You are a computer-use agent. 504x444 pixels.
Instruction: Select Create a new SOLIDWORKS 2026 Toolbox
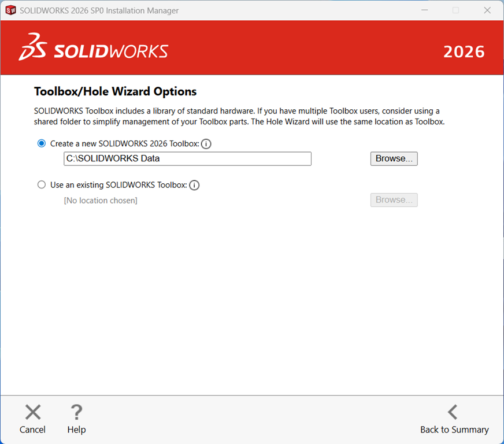[42, 143]
